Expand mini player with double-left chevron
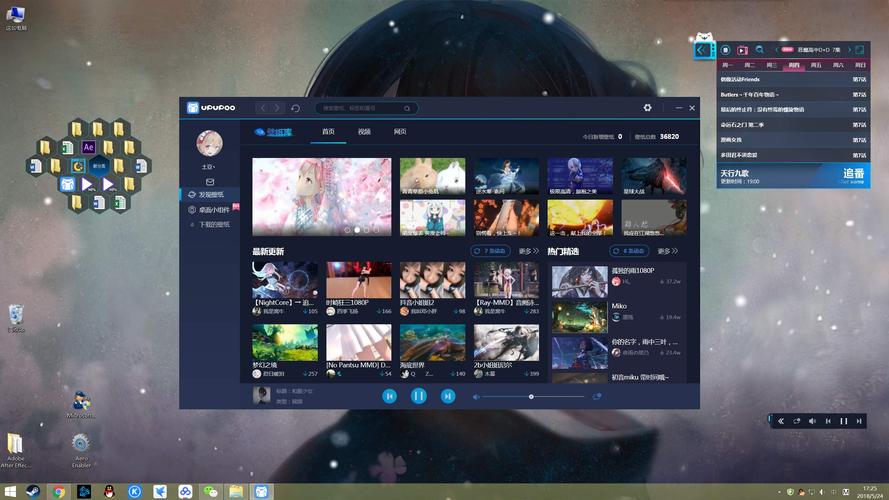This screenshot has width=889, height=500. (x=781, y=421)
